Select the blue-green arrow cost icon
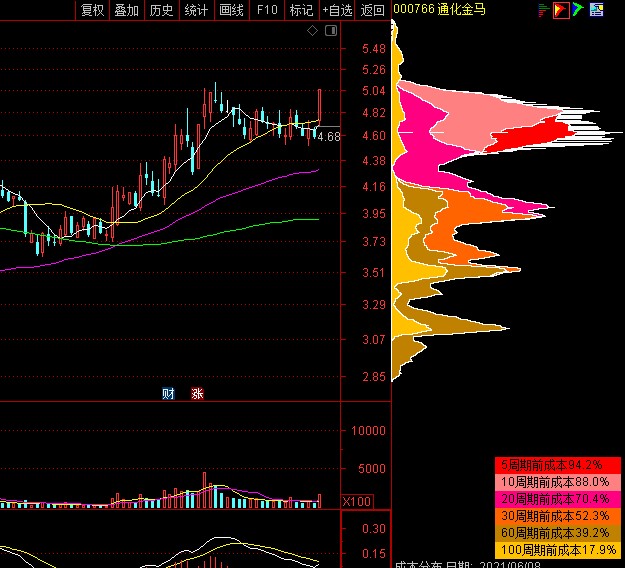Image resolution: width=625 pixels, height=568 pixels. tap(578, 10)
